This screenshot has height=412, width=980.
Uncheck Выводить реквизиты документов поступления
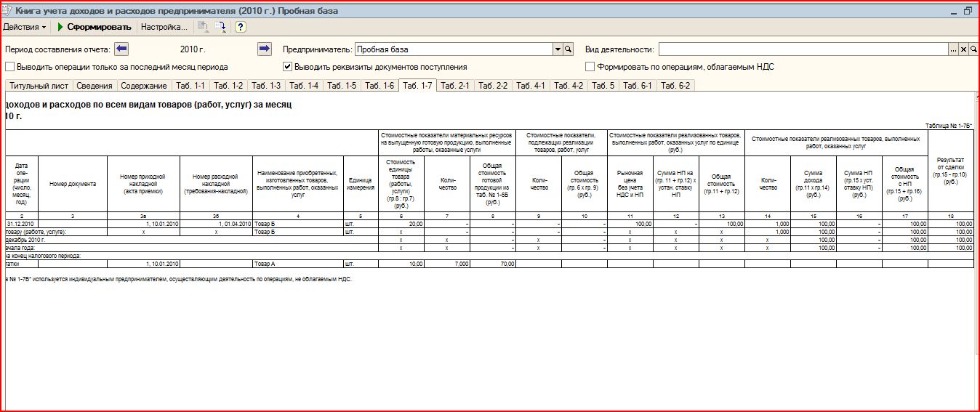pos(288,67)
